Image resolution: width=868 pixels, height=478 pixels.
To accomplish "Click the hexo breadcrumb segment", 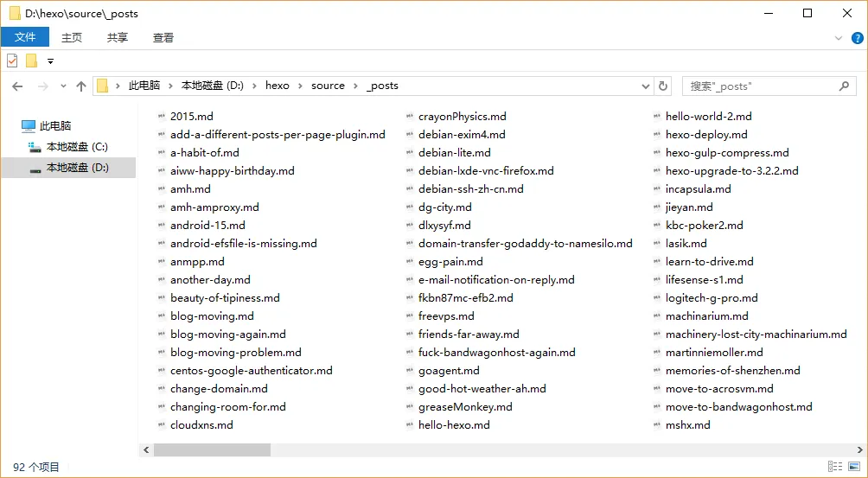I will pos(277,86).
